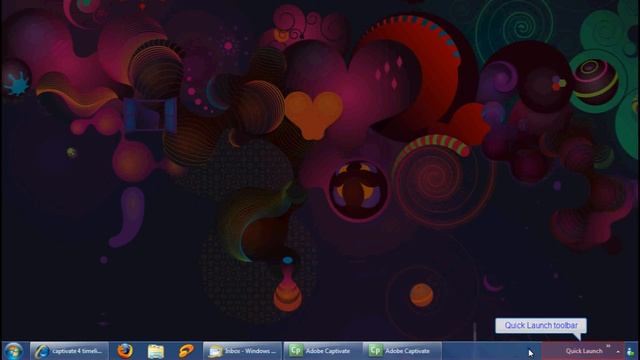Image resolution: width=640 pixels, height=360 pixels.
Task: Click the Messenger tray icon
Action: pos(631,351)
